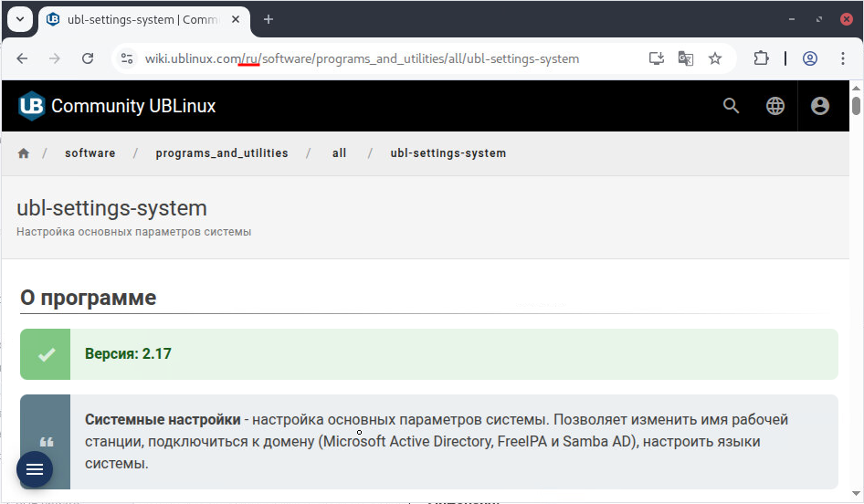Click the page vertical scrollbar thumb
The width and height of the screenshot is (864, 504).
click(857, 104)
